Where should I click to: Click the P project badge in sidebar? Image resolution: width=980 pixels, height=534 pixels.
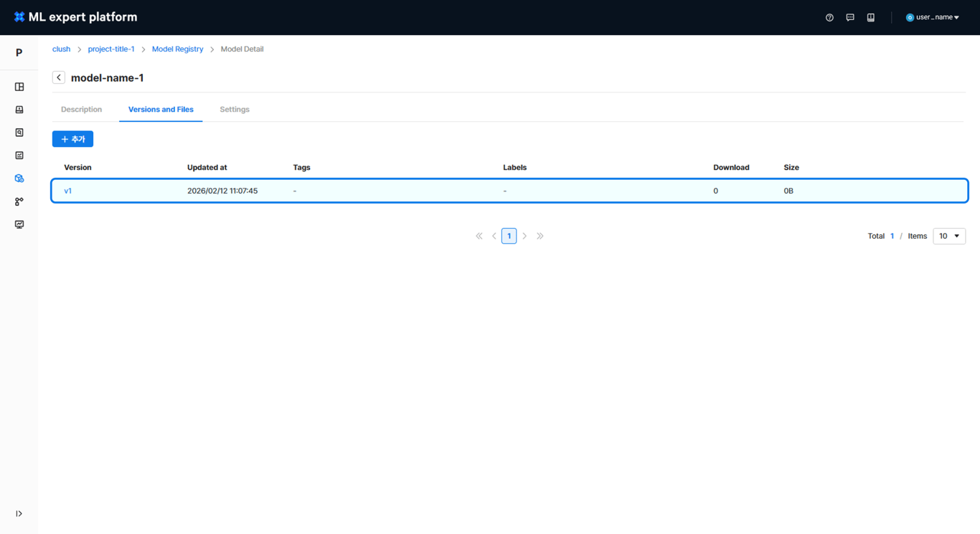pyautogui.click(x=19, y=52)
